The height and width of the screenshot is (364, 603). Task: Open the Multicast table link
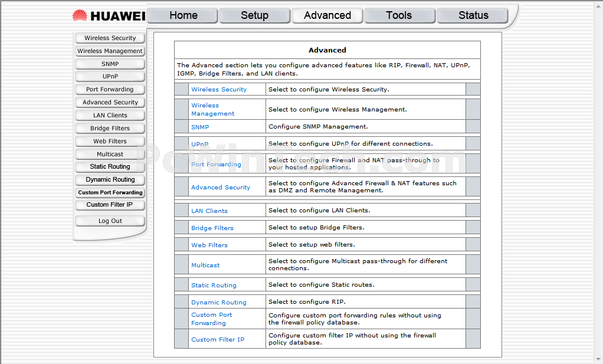pyautogui.click(x=205, y=265)
